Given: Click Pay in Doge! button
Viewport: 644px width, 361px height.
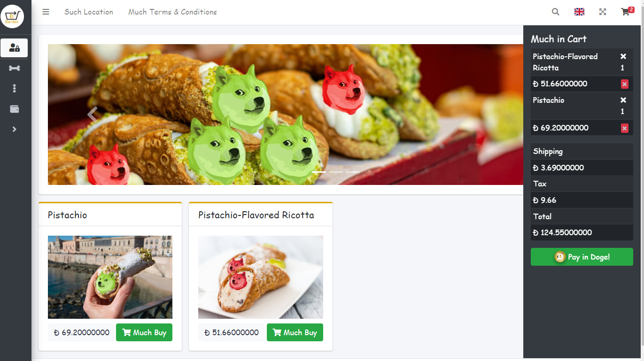Looking at the screenshot, I should pos(582,257).
